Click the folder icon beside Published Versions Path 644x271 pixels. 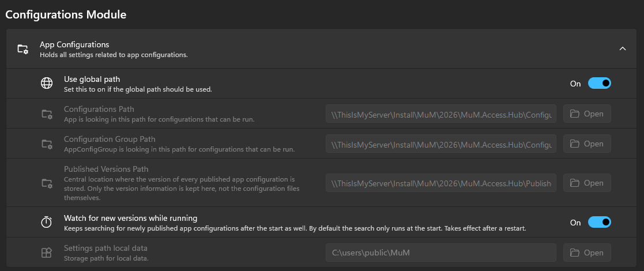click(x=47, y=183)
